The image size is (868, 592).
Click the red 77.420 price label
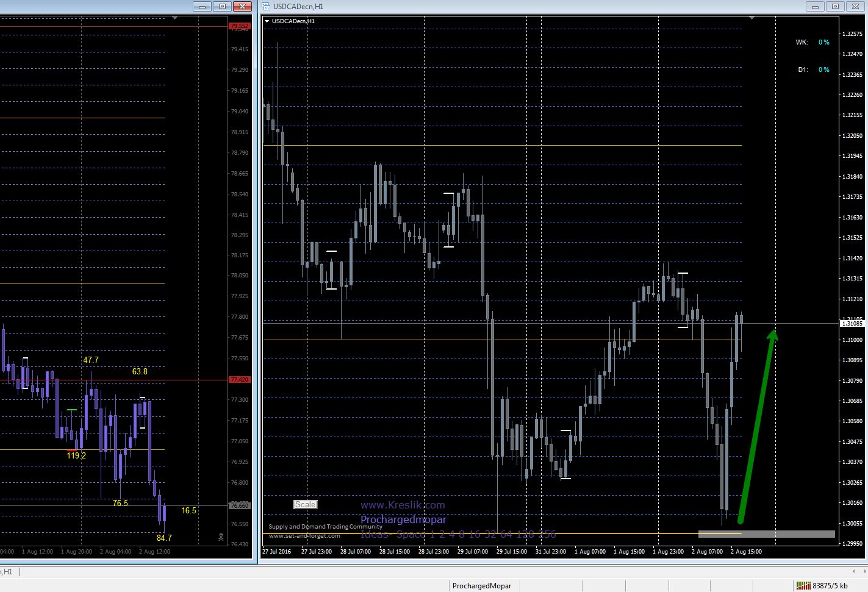(240, 379)
